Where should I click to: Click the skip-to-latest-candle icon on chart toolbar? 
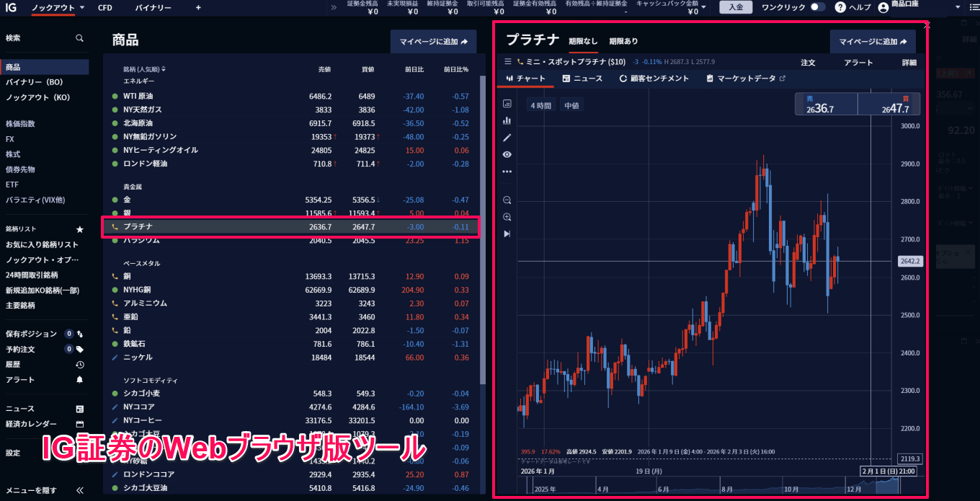(507, 232)
